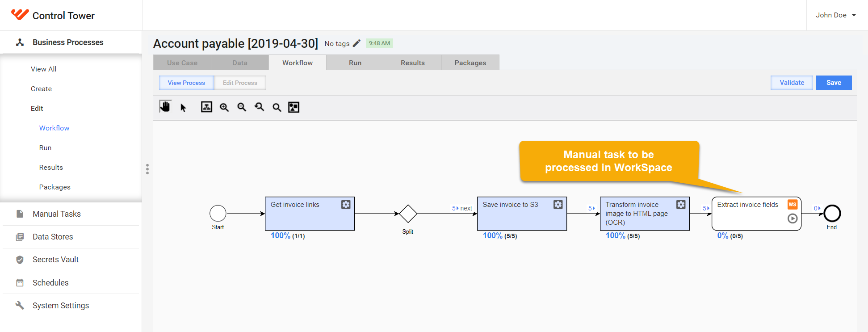The height and width of the screenshot is (332, 868).
Task: Open Workflow under Edit in sidebar
Action: pos(55,128)
